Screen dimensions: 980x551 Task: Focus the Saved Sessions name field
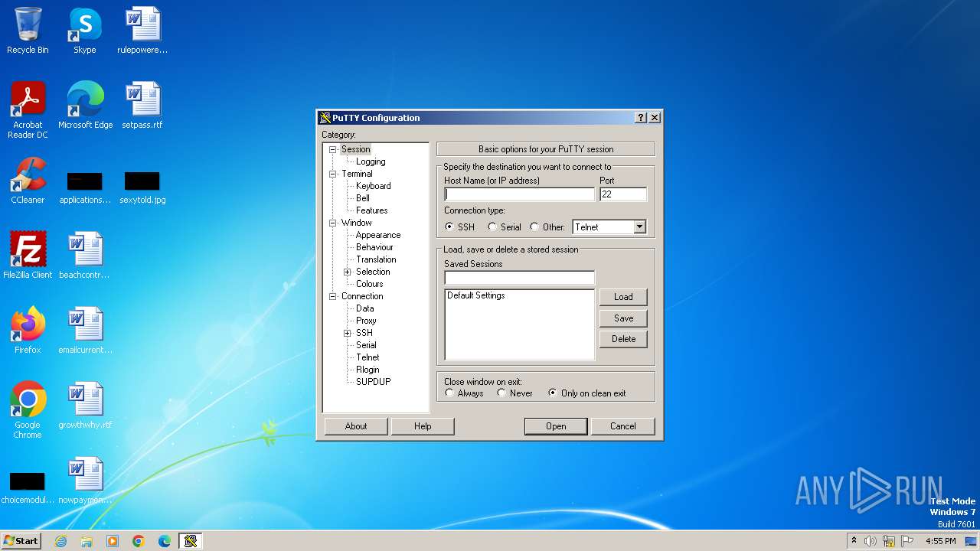519,278
